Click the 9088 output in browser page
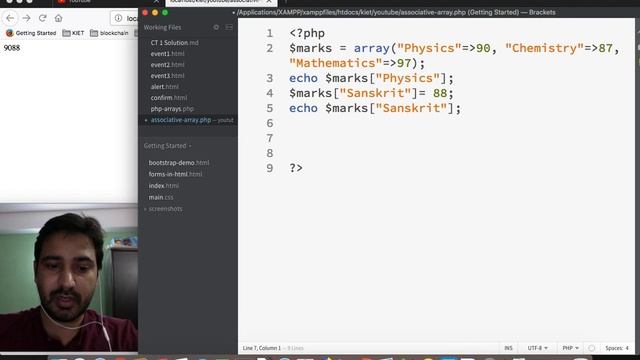This screenshot has height=360, width=640. pos(12,48)
